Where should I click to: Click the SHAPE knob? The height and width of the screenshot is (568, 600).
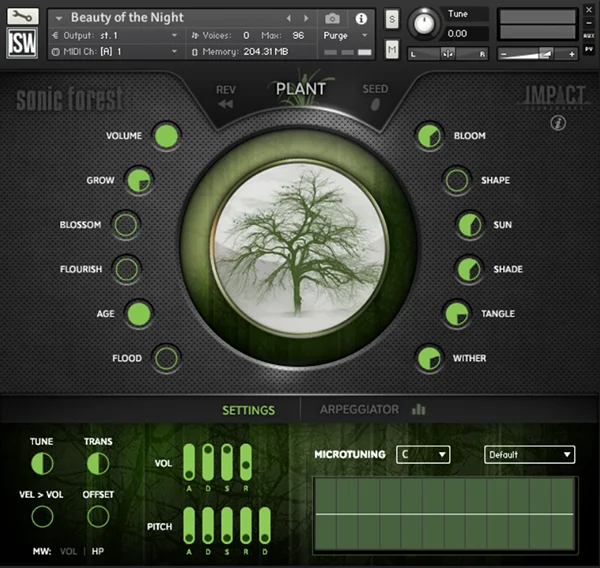457,180
